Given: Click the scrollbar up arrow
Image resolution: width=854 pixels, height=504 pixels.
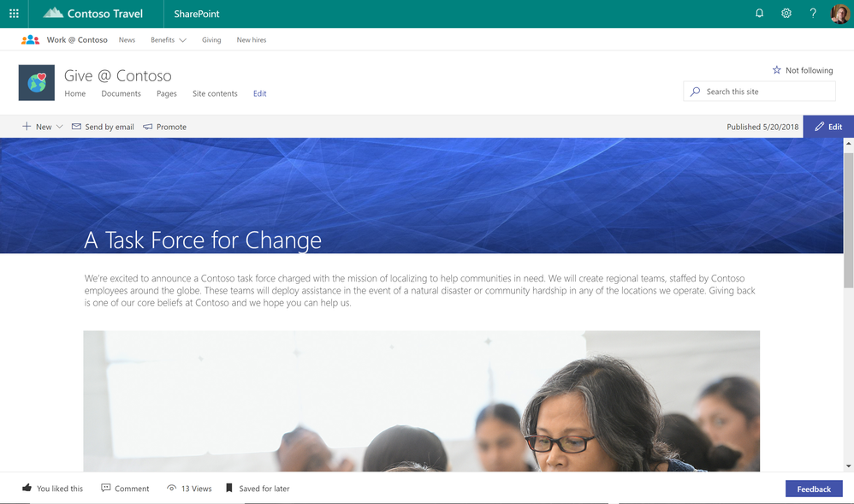Looking at the screenshot, I should (x=849, y=143).
